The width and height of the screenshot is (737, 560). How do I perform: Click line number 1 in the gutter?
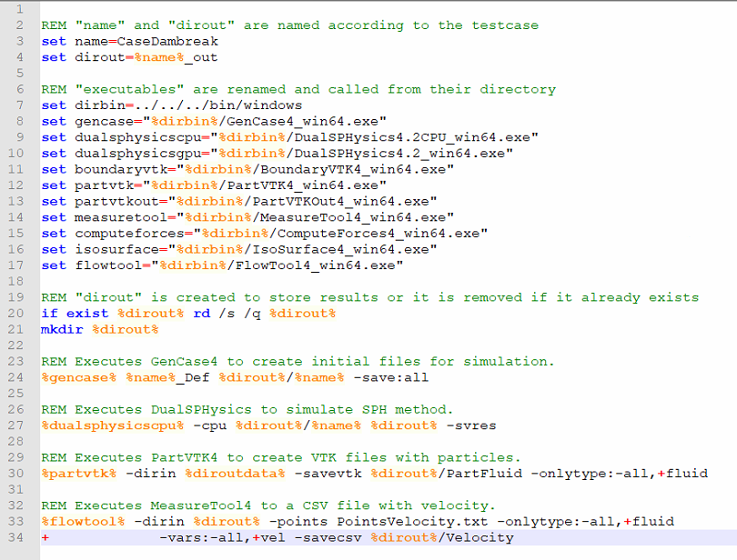pos(18,8)
